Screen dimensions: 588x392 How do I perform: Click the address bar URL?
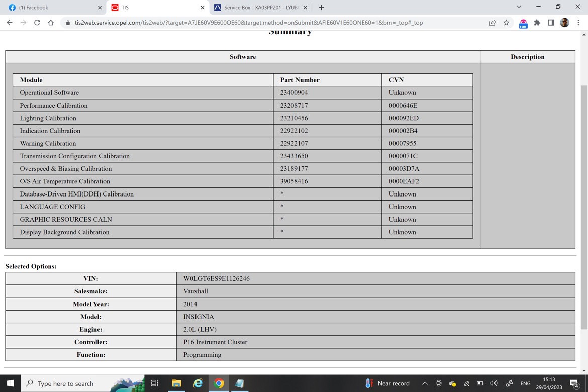[249, 23]
